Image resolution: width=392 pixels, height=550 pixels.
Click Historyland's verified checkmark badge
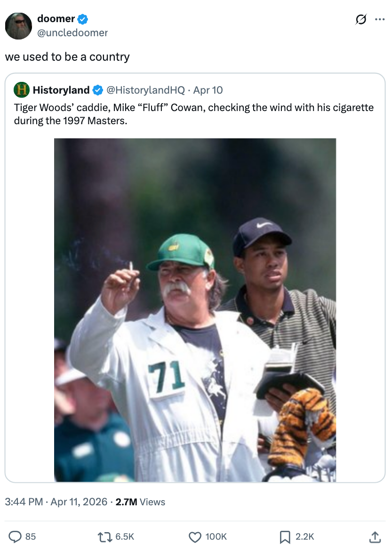[97, 90]
